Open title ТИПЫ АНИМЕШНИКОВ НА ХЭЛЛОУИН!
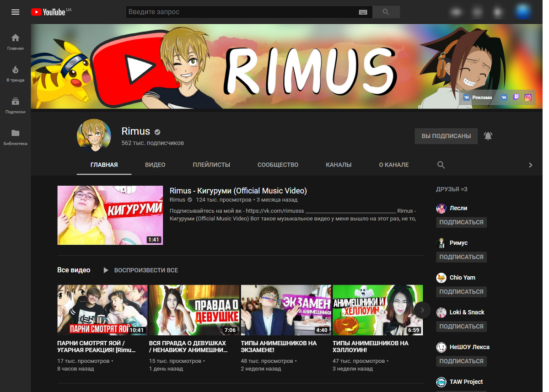This screenshot has height=392, width=549. (371, 347)
